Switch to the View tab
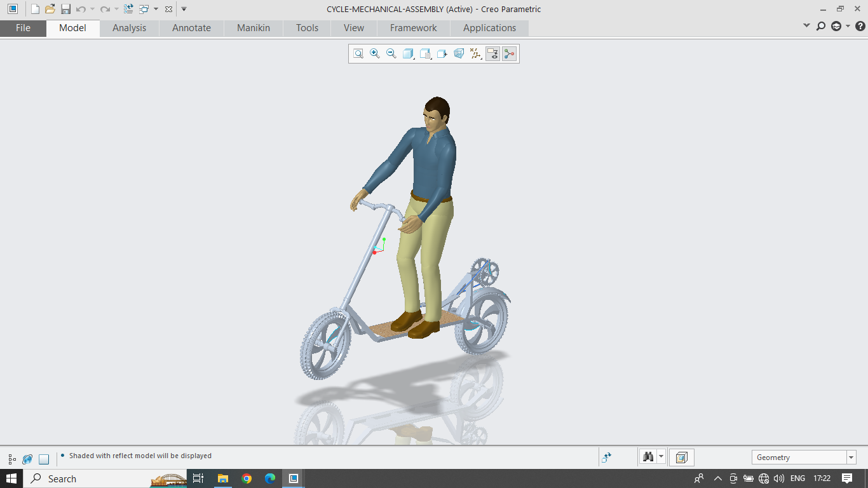 click(x=354, y=28)
